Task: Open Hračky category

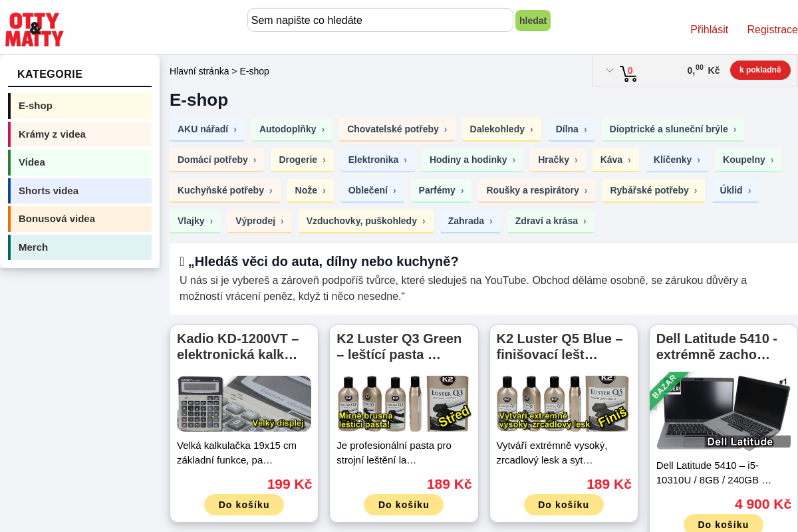Action: click(558, 160)
